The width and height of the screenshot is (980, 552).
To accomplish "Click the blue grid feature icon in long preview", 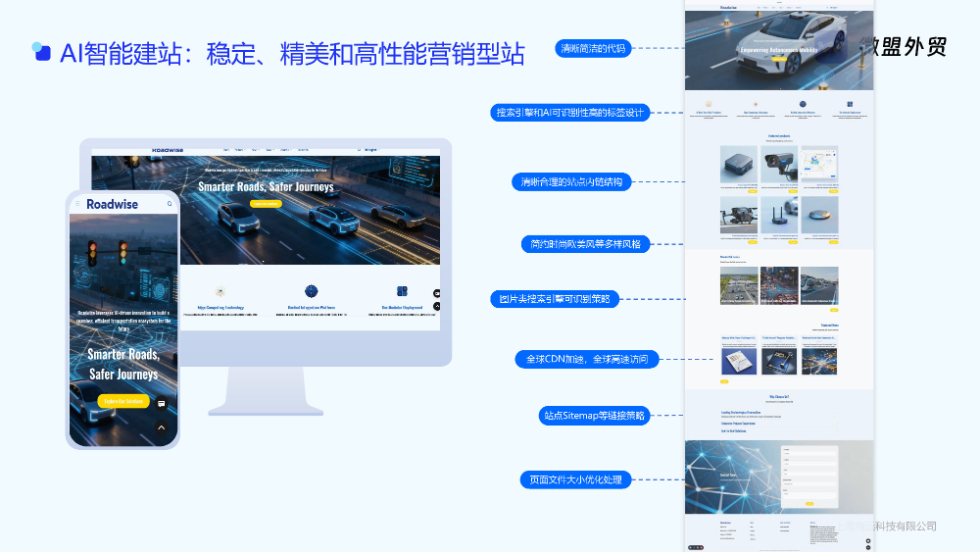I will tap(850, 104).
